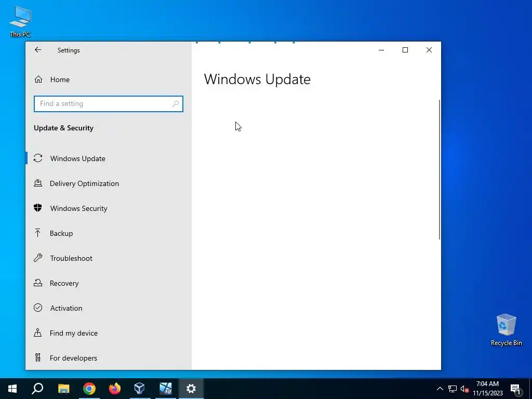Click the Windows Update page title
The width and height of the screenshot is (532, 399).
pos(257,79)
